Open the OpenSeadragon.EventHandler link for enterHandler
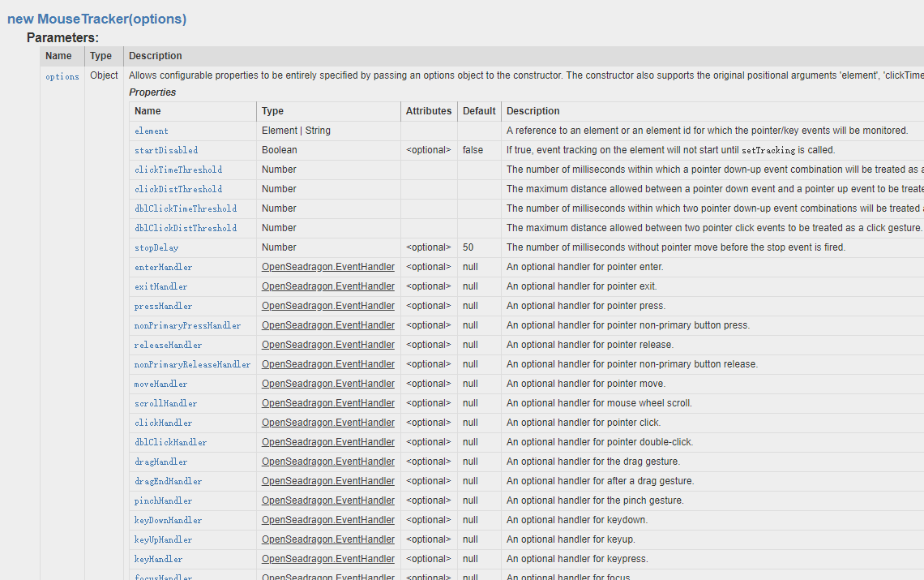 click(327, 267)
